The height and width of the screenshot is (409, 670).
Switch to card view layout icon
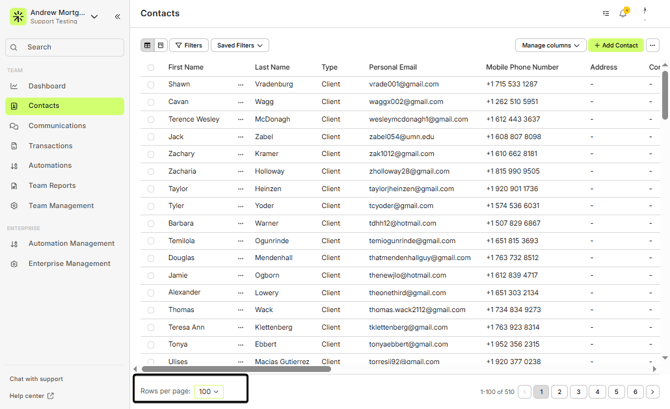[160, 45]
